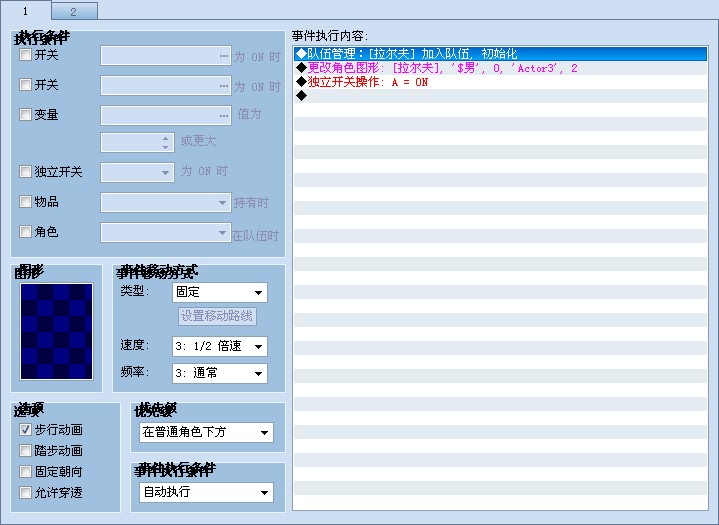Click the second switch selector ellipsis field

tap(166, 86)
